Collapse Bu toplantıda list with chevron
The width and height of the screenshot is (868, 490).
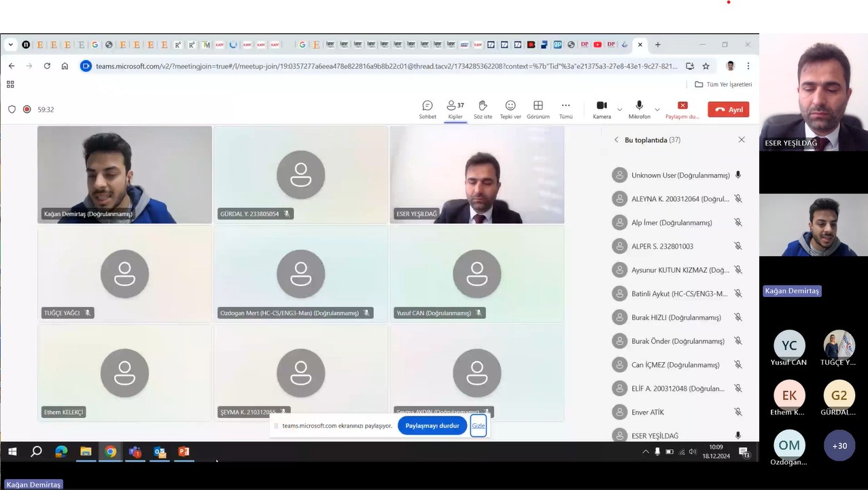617,140
